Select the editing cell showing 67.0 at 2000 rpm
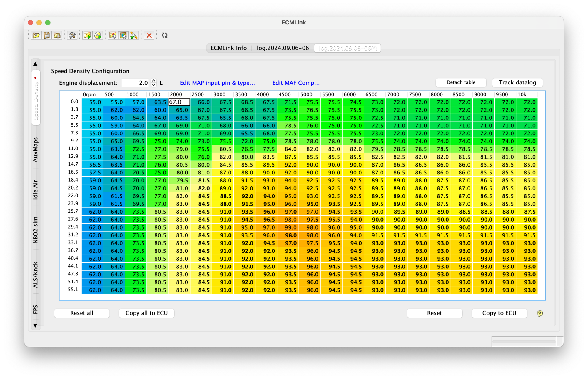This screenshot has height=379, width=588. tap(179, 102)
